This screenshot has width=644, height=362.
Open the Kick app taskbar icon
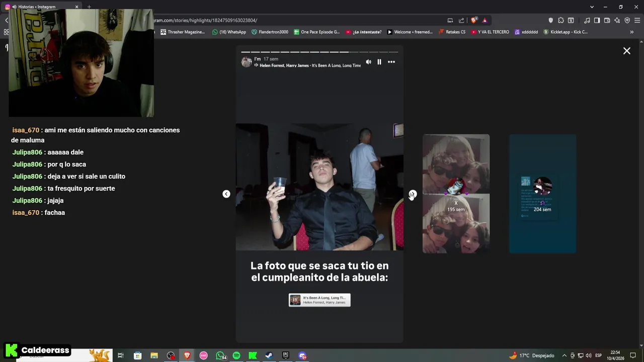click(x=253, y=355)
